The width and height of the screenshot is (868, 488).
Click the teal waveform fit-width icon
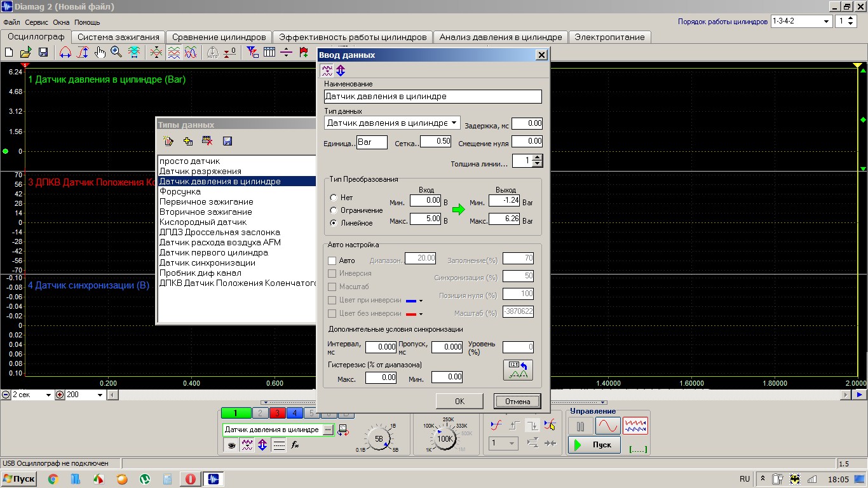[134, 52]
